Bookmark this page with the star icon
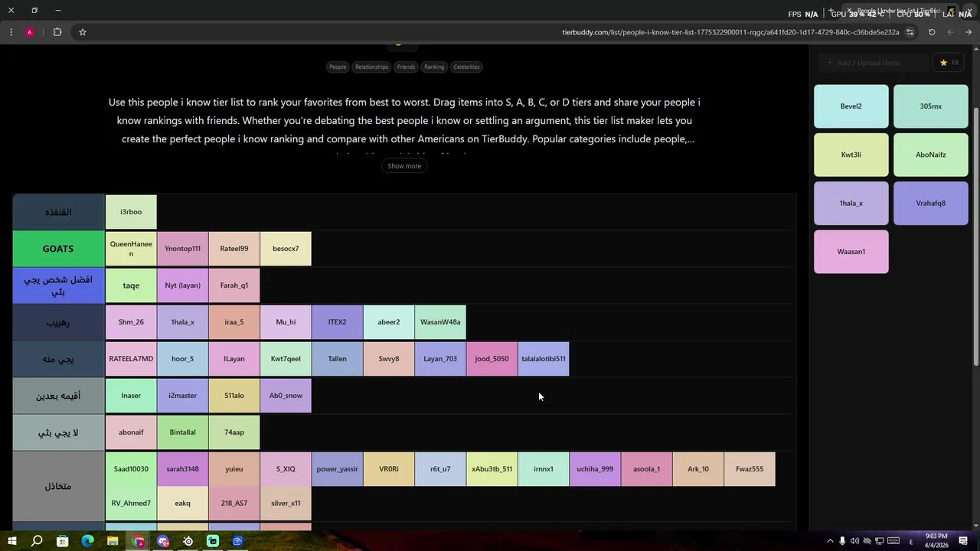 (82, 32)
